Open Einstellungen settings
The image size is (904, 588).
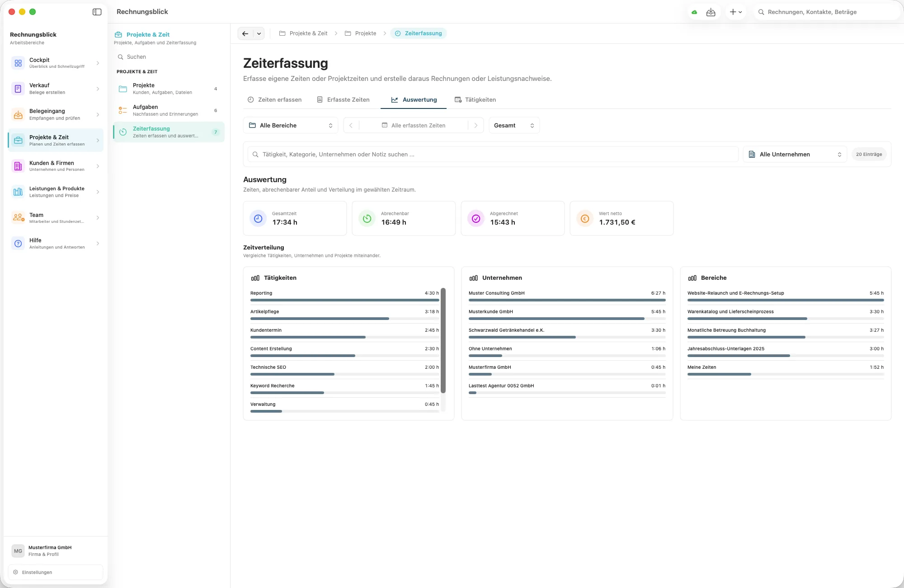tap(56, 572)
